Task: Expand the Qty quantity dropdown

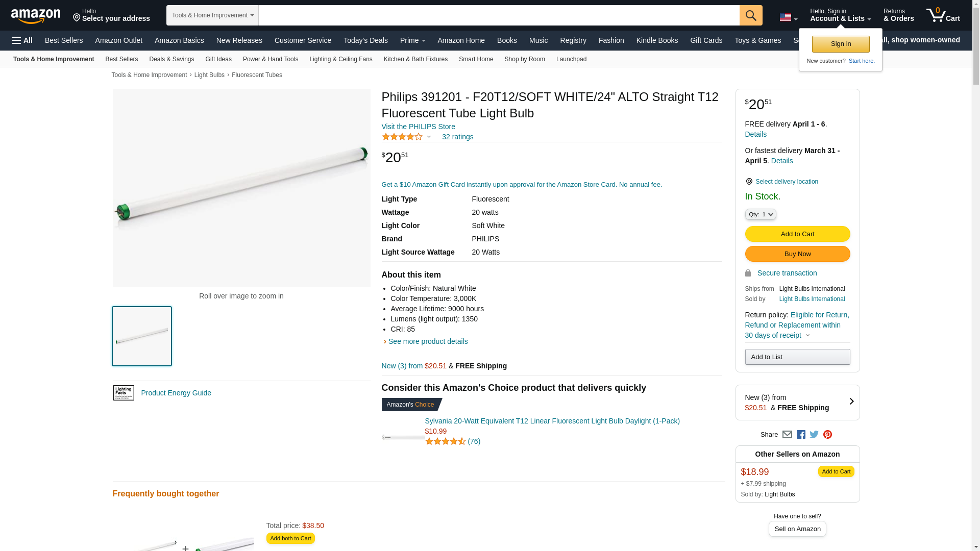Action: tap(760, 215)
